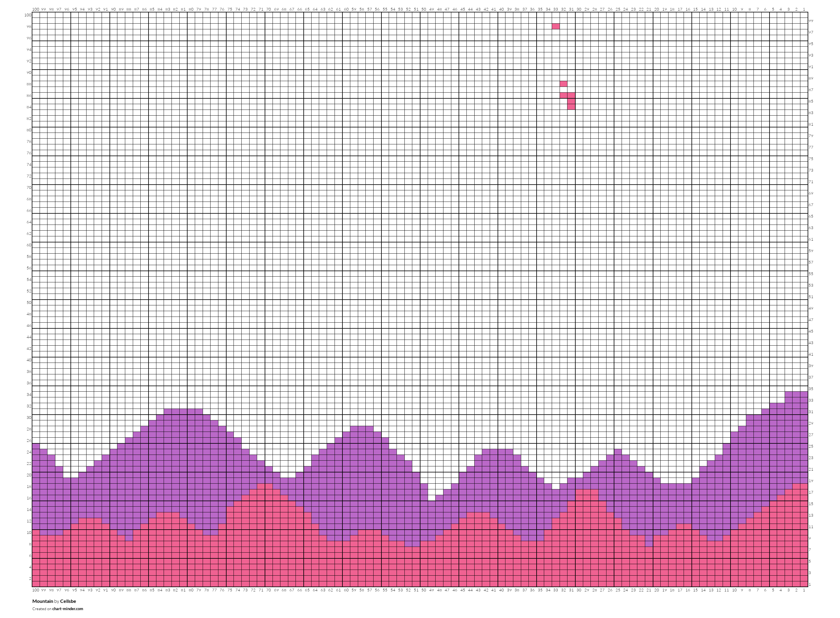The width and height of the screenshot is (840, 618).
Task: Select right row label 35
Action: tap(811, 389)
